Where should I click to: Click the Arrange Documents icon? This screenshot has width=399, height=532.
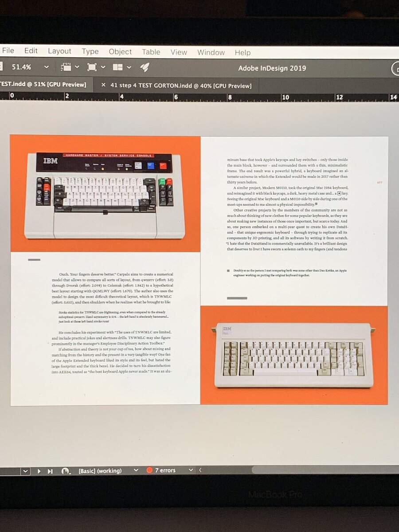click(x=117, y=67)
